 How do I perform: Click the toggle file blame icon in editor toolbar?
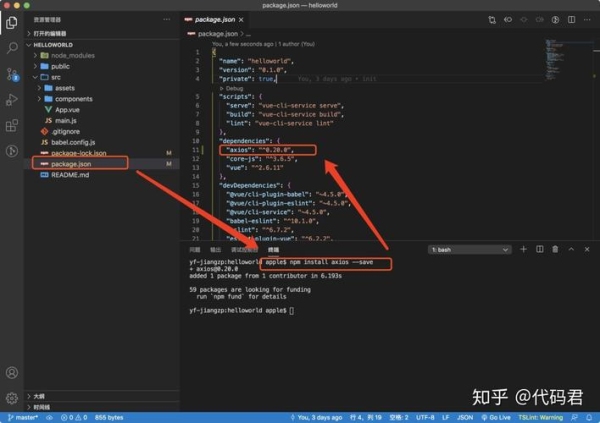[555, 20]
